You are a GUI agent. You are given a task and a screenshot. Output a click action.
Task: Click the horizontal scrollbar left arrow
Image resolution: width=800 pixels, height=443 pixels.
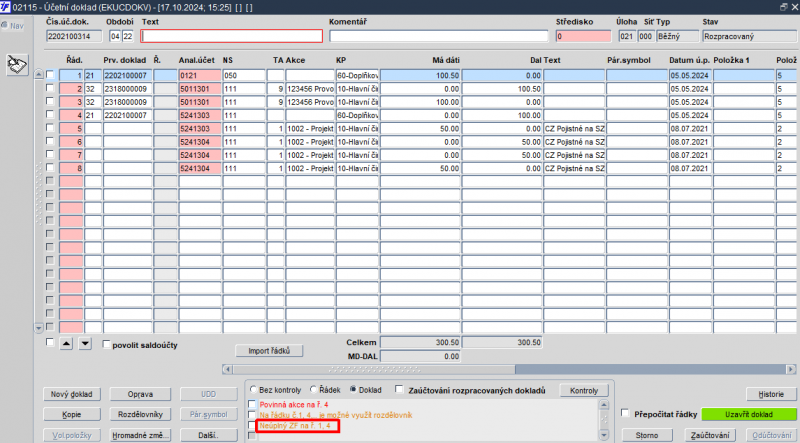pos(228,369)
